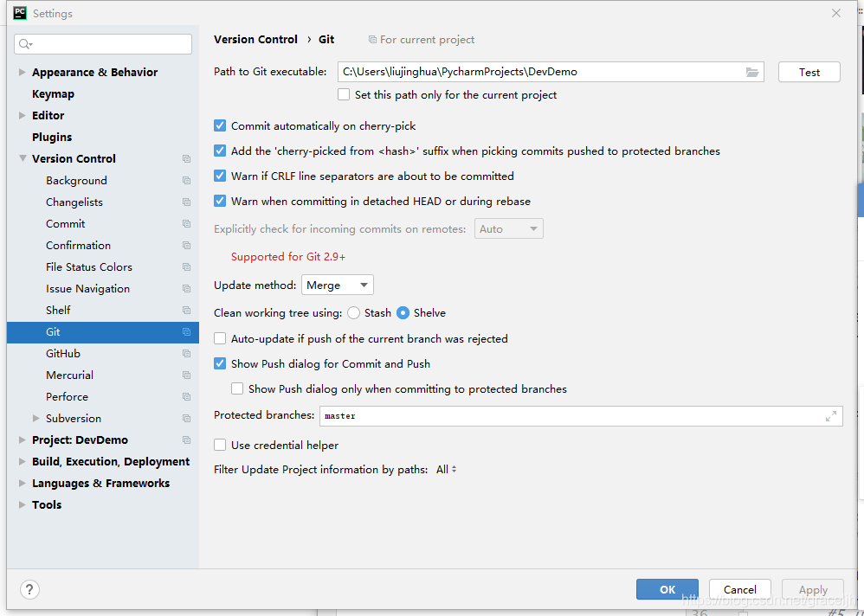Click project-level icon beside GitHub
864x616 pixels.
186,353
